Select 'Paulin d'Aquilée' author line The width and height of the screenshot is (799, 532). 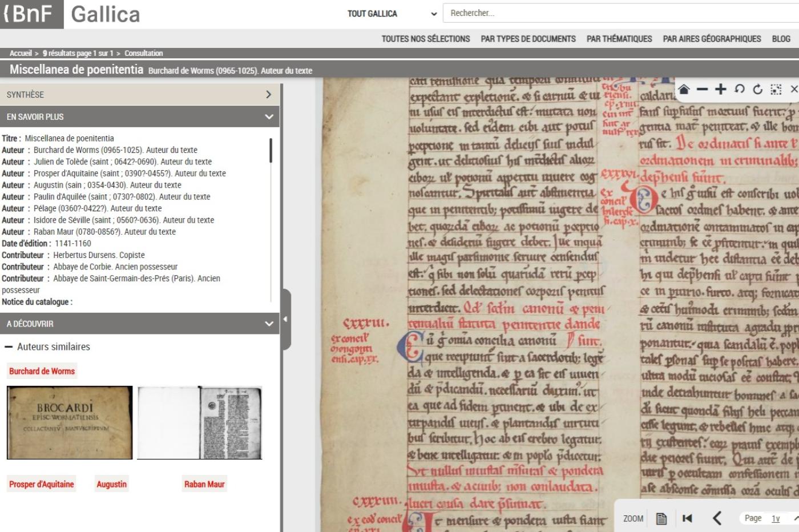(x=106, y=196)
